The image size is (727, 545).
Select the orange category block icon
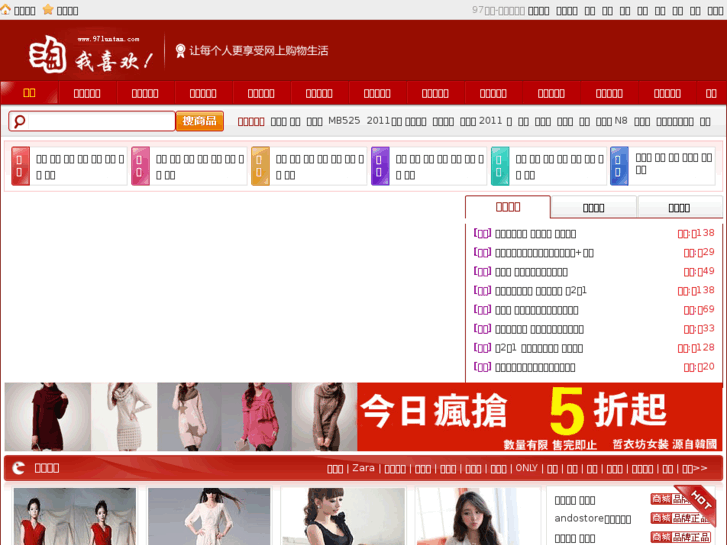[x=260, y=166]
